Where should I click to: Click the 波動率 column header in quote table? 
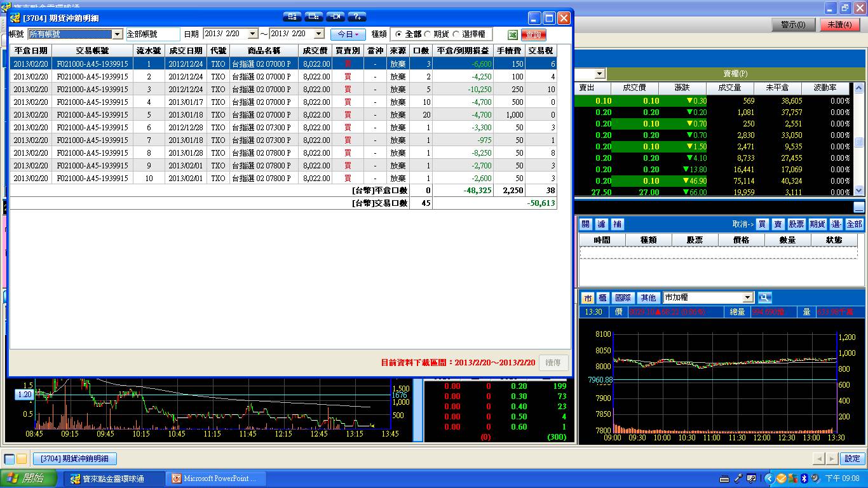[x=825, y=88]
